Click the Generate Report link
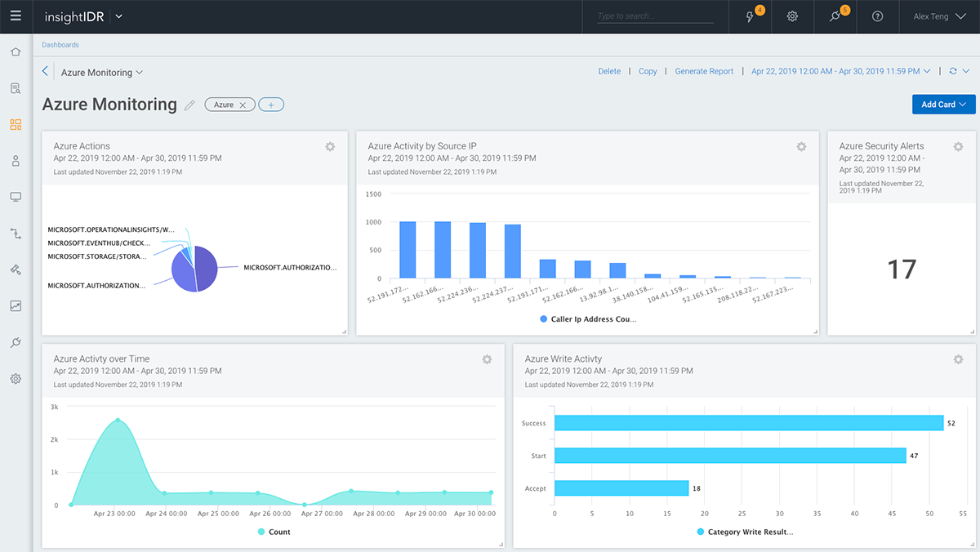Image resolution: width=980 pixels, height=552 pixels. 704,72
